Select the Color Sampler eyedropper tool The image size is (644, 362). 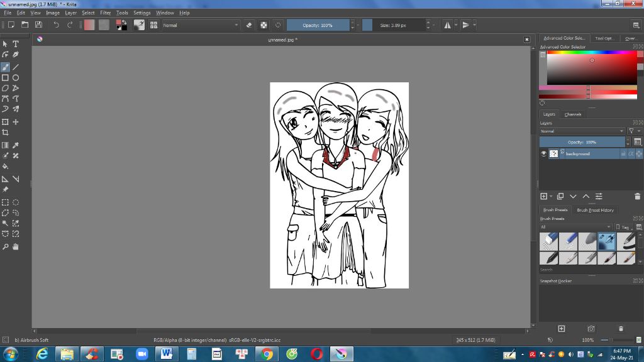tap(16, 145)
